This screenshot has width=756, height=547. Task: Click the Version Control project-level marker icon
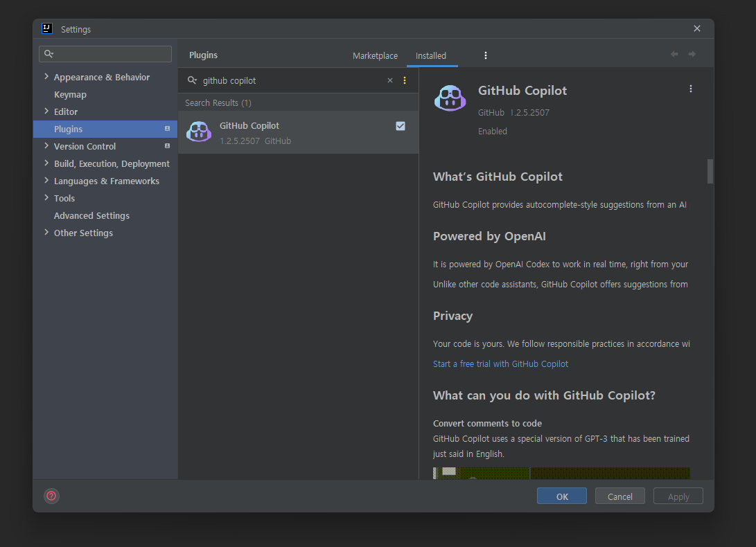[167, 146]
